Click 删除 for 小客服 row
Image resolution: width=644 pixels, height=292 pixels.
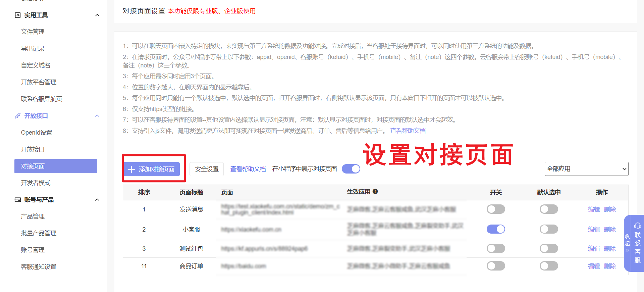tap(610, 229)
